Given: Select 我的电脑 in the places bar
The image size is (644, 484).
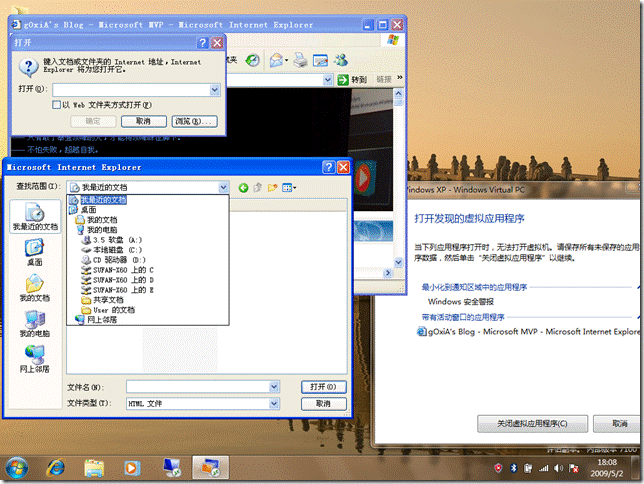Looking at the screenshot, I should (x=35, y=324).
